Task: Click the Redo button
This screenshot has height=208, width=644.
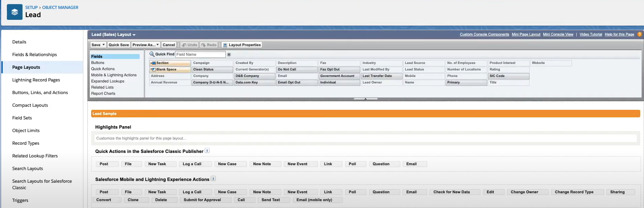Action: point(209,45)
